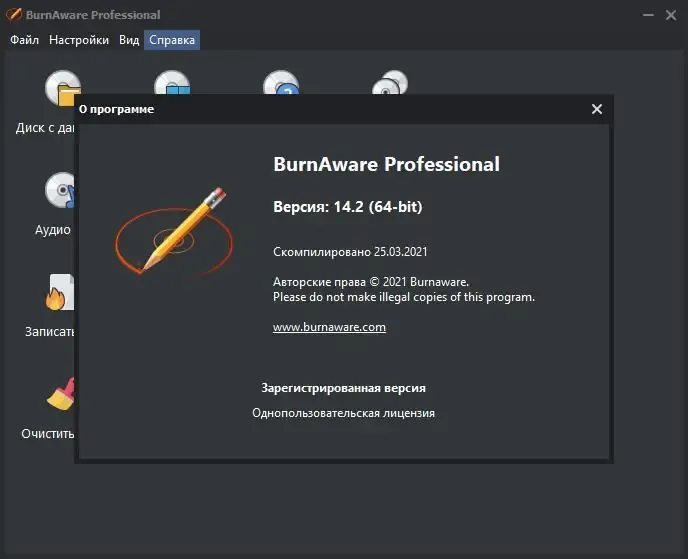
Task: Click the Очистить label text
Action: point(48,434)
